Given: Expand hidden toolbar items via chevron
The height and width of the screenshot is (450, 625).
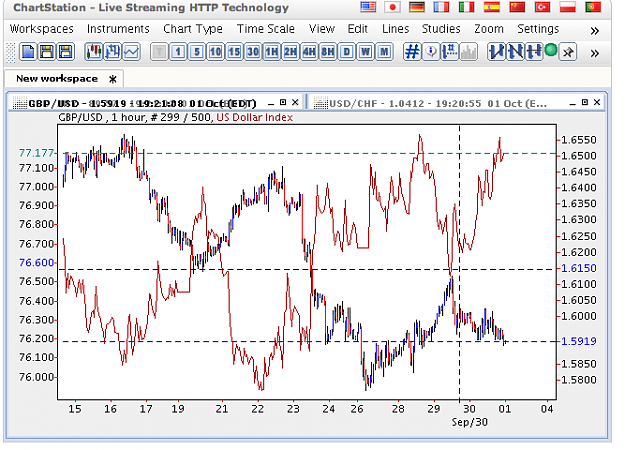Looking at the screenshot, I should pos(594,53).
